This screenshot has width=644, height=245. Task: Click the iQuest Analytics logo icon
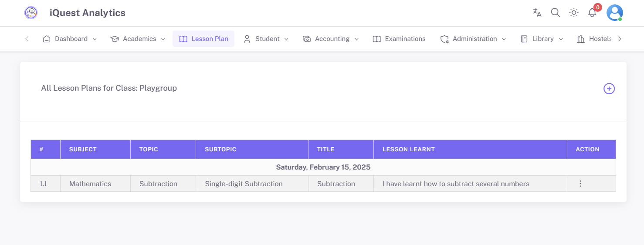click(x=31, y=13)
